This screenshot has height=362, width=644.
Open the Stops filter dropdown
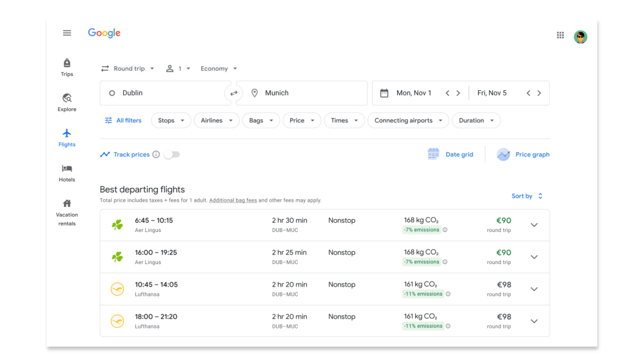click(171, 120)
